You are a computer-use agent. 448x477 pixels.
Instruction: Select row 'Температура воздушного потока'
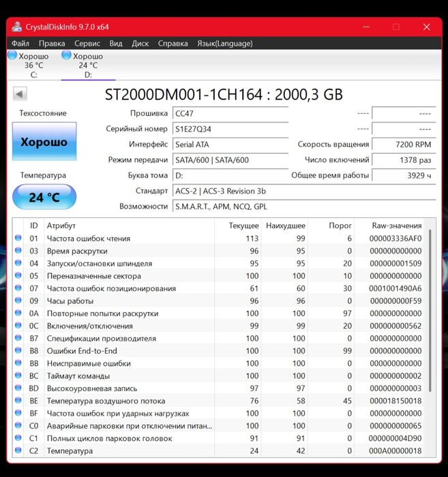click(218, 401)
